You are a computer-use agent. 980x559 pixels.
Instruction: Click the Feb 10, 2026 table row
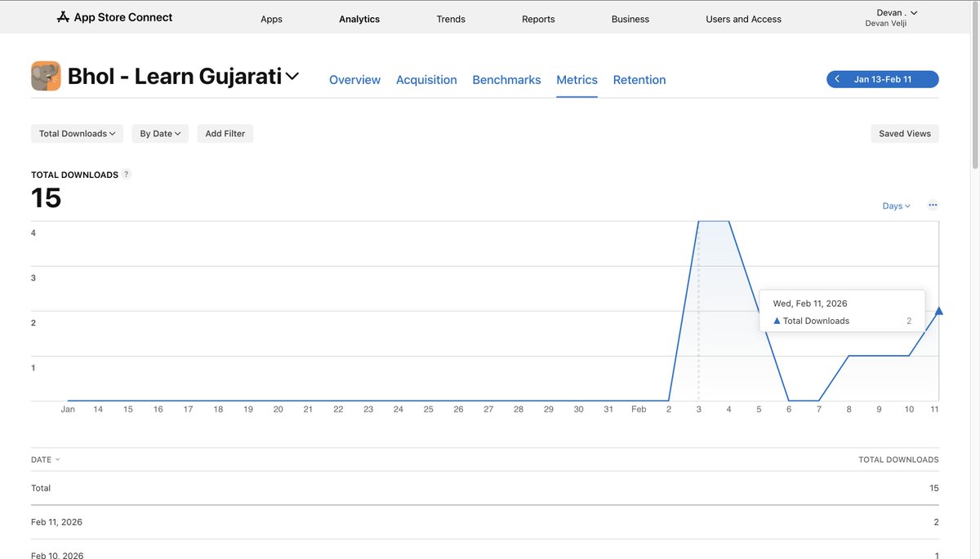(485, 551)
